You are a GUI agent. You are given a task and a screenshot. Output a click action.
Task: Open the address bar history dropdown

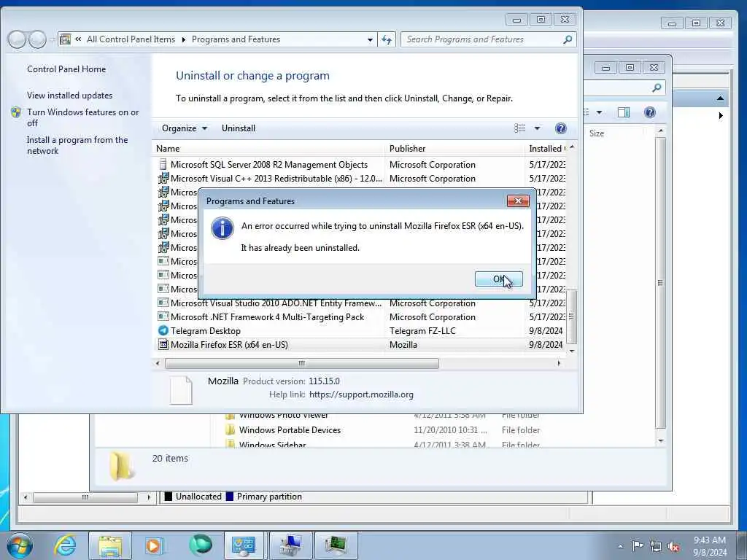point(370,40)
